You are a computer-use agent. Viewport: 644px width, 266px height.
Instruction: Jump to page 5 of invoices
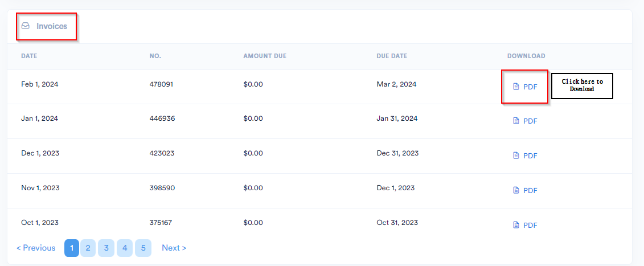click(143, 248)
